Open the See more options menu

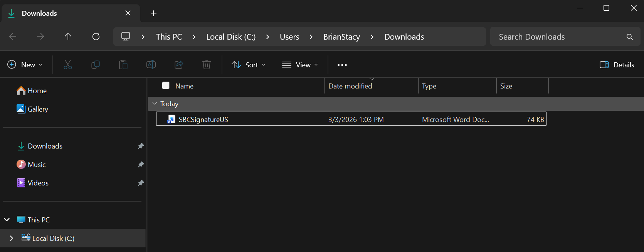coord(342,65)
